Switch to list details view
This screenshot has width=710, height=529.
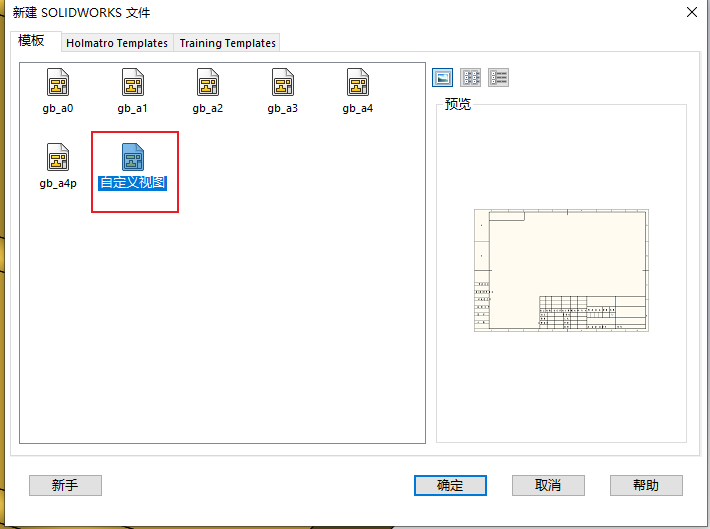(499, 78)
